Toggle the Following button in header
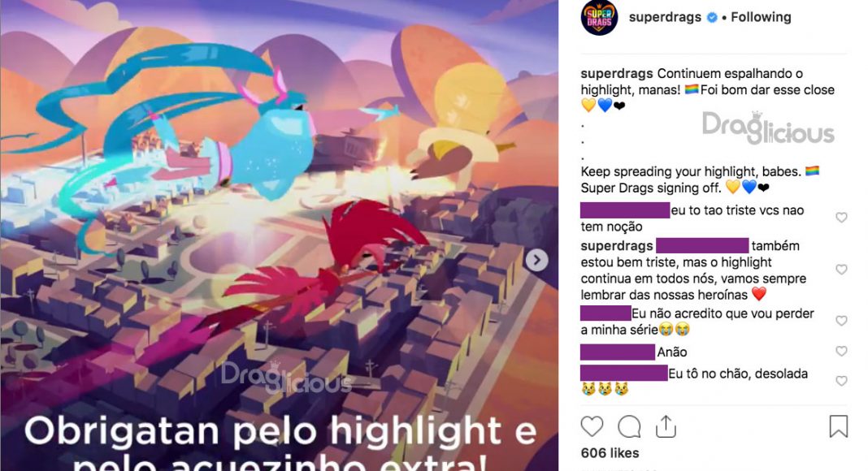 pos(761,17)
